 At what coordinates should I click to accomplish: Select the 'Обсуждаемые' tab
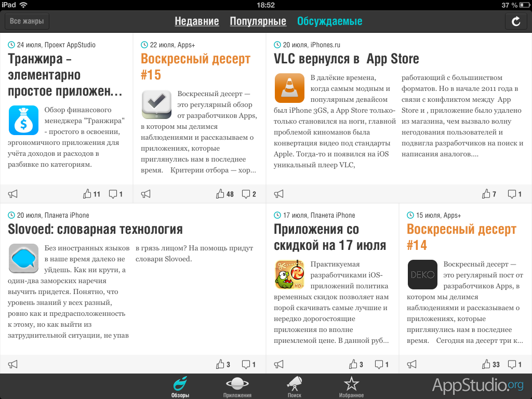click(x=329, y=21)
